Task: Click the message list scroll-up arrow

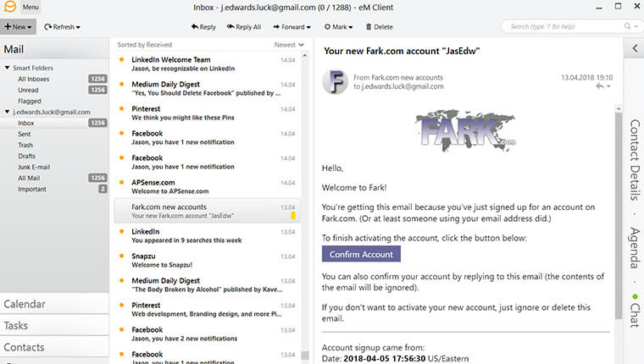Action: coord(305,55)
